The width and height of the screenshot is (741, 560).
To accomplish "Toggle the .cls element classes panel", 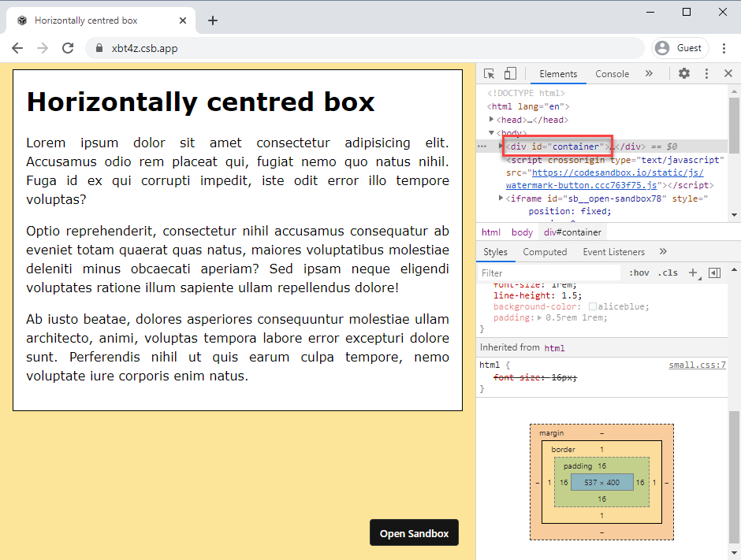I will 668,273.
